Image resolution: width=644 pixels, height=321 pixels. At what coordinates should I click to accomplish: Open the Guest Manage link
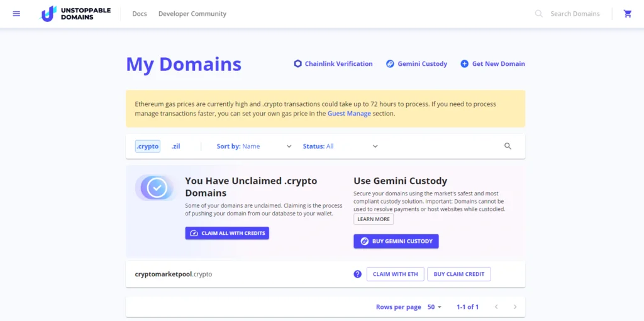pos(349,114)
